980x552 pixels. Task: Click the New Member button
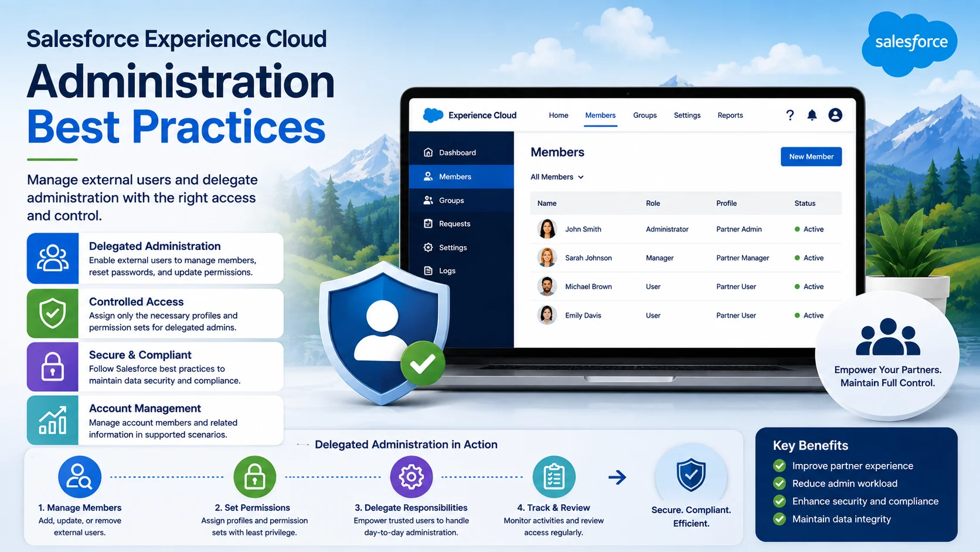click(811, 157)
